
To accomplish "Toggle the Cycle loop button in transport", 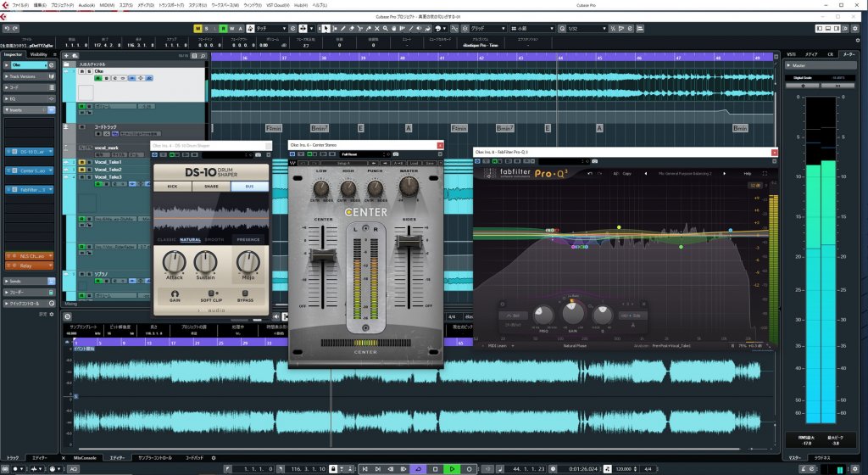I will pyautogui.click(x=417, y=468).
